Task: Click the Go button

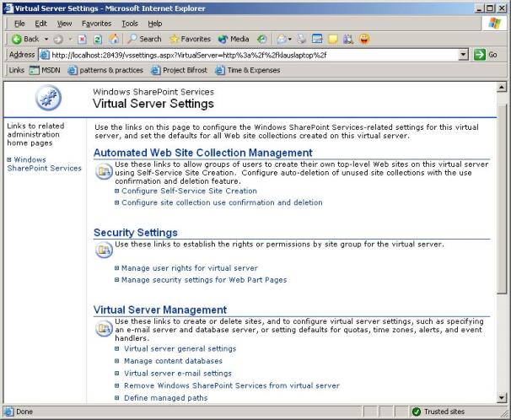Action: (486, 55)
